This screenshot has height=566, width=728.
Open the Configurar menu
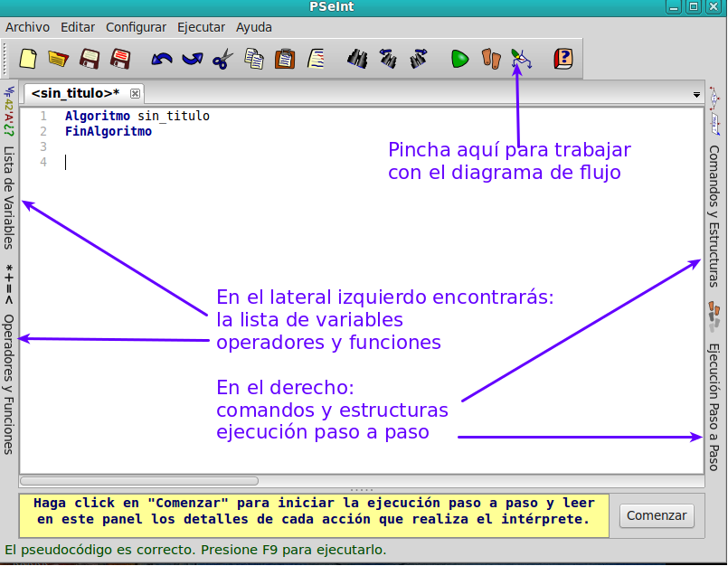click(136, 27)
